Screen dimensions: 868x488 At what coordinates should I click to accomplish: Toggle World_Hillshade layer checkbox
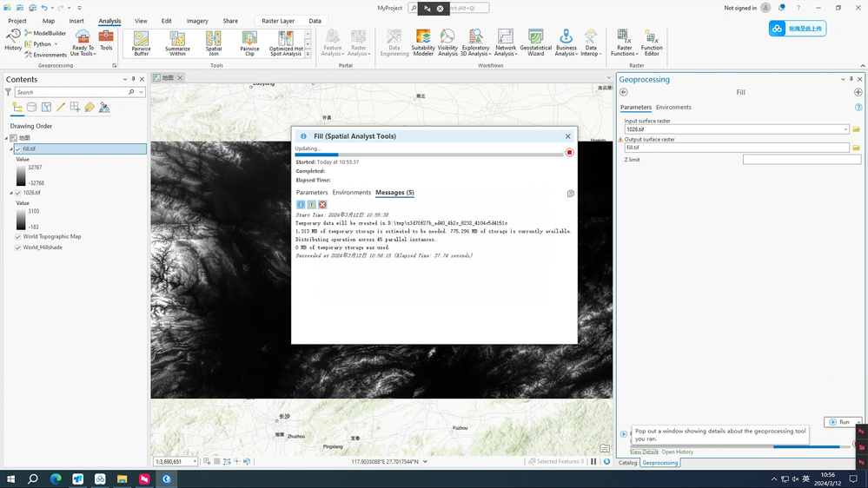[18, 247]
